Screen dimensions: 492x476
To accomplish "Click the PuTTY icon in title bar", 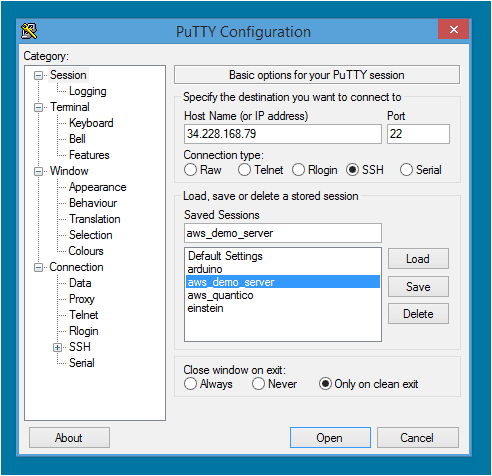I will pyautogui.click(x=29, y=31).
